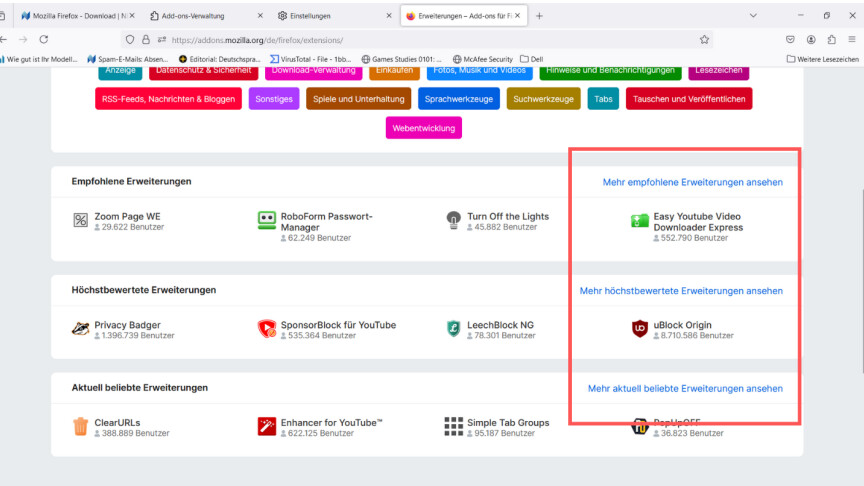Open the list all tabs chevron
The height and width of the screenshot is (486, 864).
point(753,16)
